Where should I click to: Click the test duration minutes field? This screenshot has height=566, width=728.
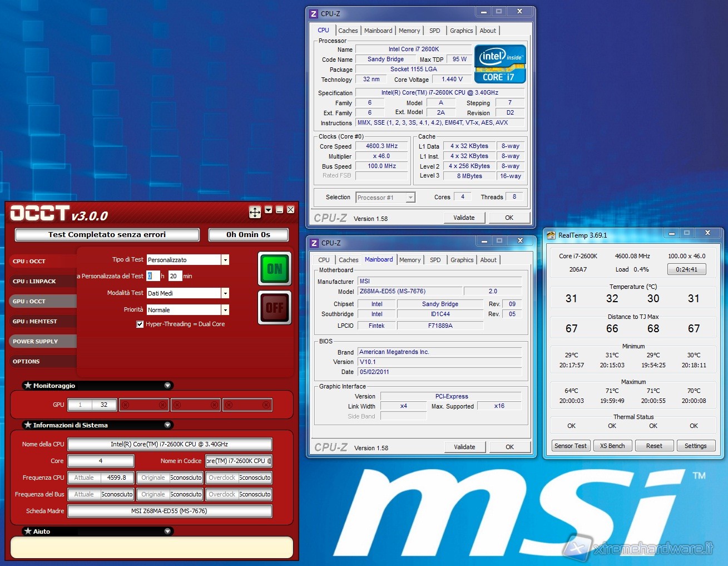tap(175, 276)
